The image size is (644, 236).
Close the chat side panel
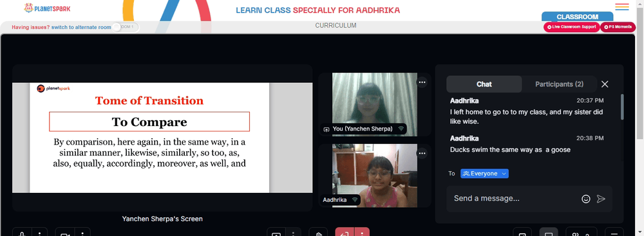605,84
